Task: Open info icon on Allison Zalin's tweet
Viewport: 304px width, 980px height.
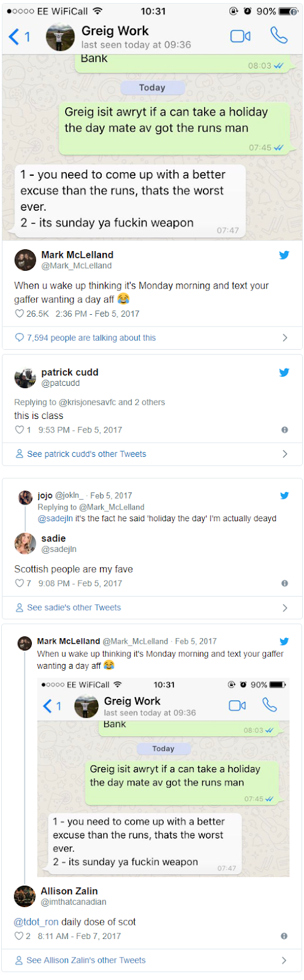Action: 284,936
